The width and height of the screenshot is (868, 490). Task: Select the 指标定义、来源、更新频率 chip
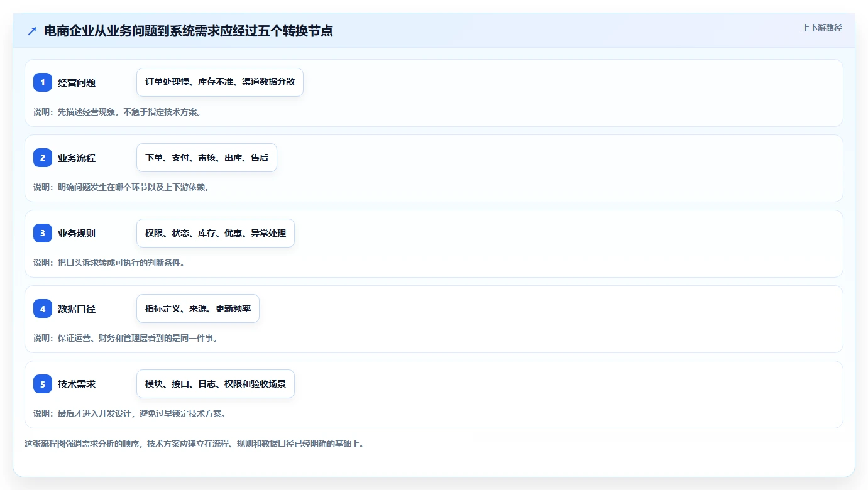(x=198, y=308)
